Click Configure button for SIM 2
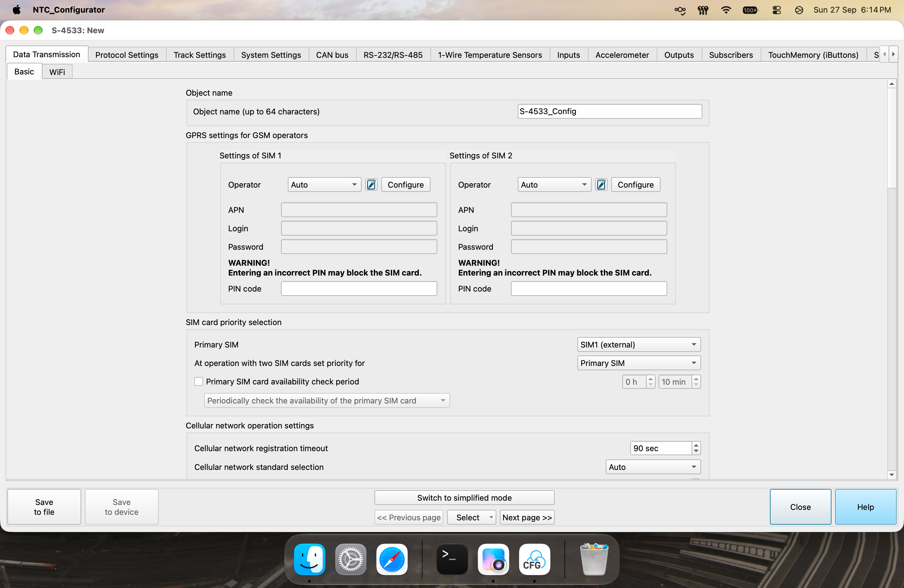This screenshot has height=588, width=904. point(636,185)
